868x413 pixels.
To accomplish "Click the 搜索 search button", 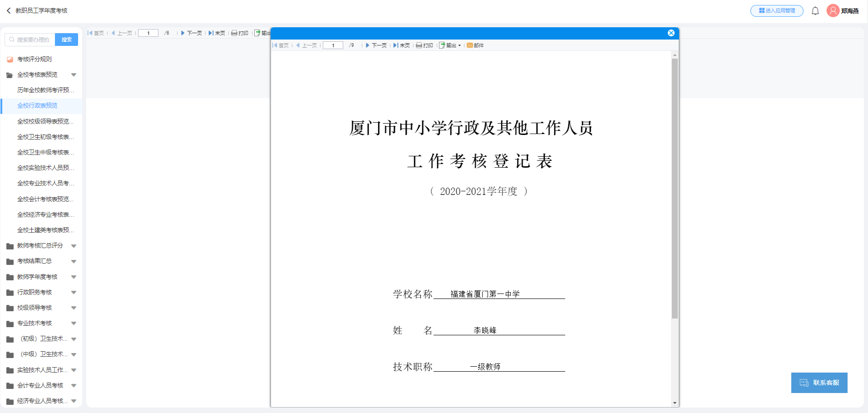I will (66, 40).
